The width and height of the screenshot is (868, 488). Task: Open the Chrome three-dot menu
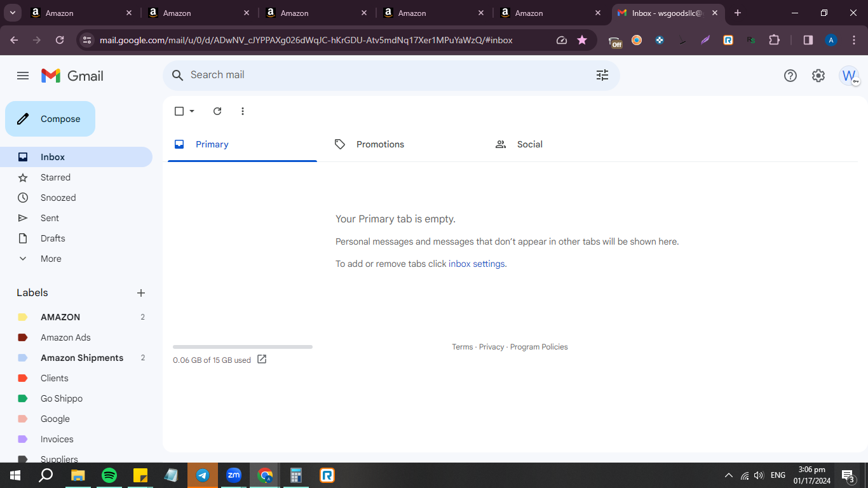853,40
